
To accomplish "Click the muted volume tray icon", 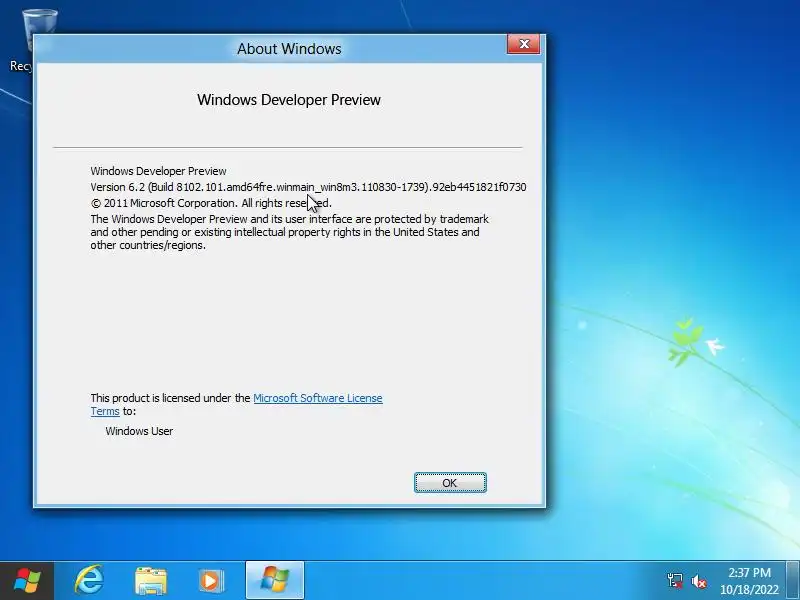I will pos(698,581).
